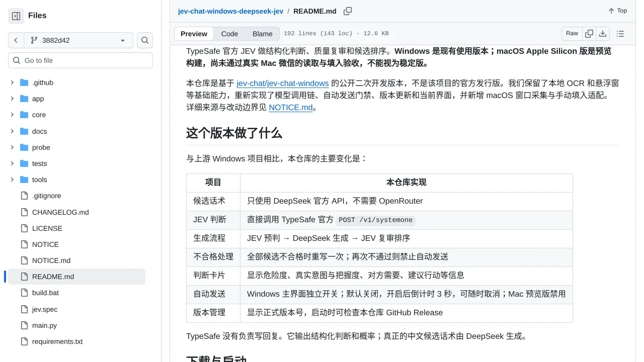The height and width of the screenshot is (362, 644).
Task: Click the 不合格处理 table cell
Action: pos(213,257)
